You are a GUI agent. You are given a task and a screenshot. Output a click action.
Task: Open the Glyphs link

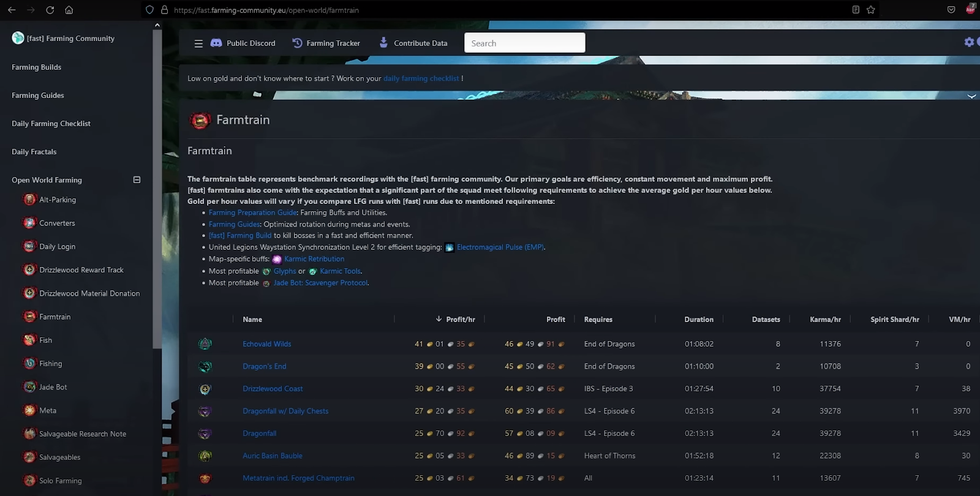click(285, 271)
